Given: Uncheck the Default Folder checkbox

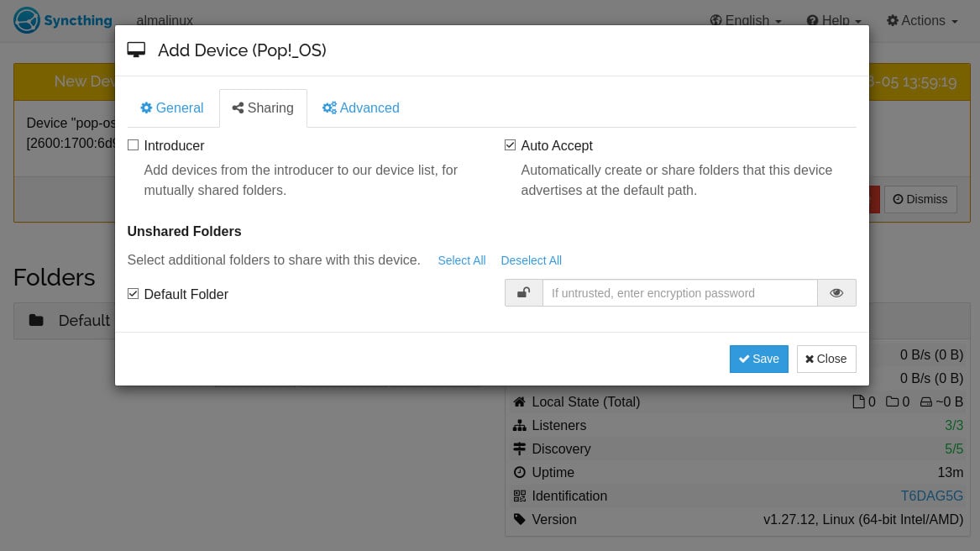Looking at the screenshot, I should [x=134, y=294].
